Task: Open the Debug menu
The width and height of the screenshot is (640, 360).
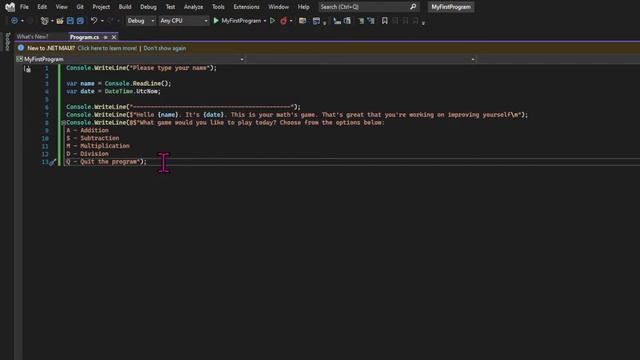Action: point(148,7)
